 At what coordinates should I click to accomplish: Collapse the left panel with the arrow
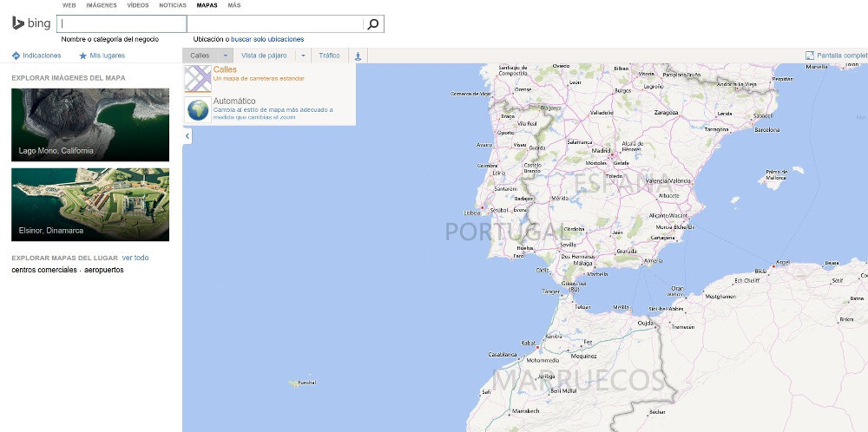coord(187,135)
